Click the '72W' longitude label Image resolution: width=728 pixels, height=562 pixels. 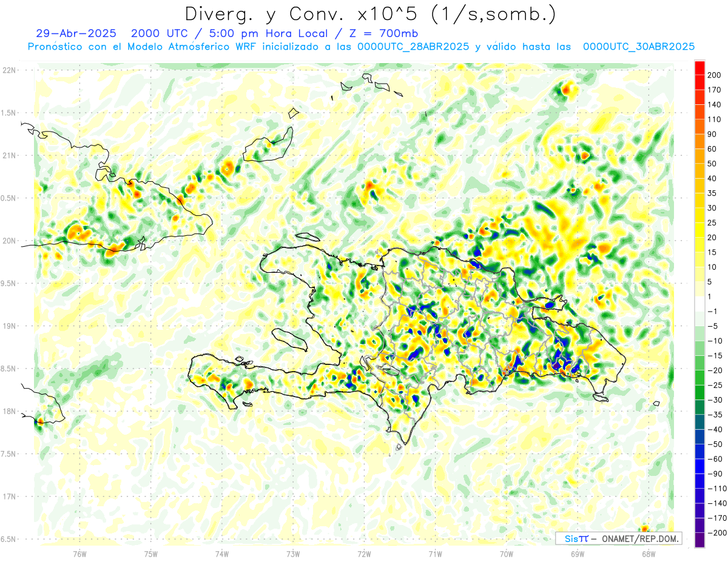(x=364, y=554)
